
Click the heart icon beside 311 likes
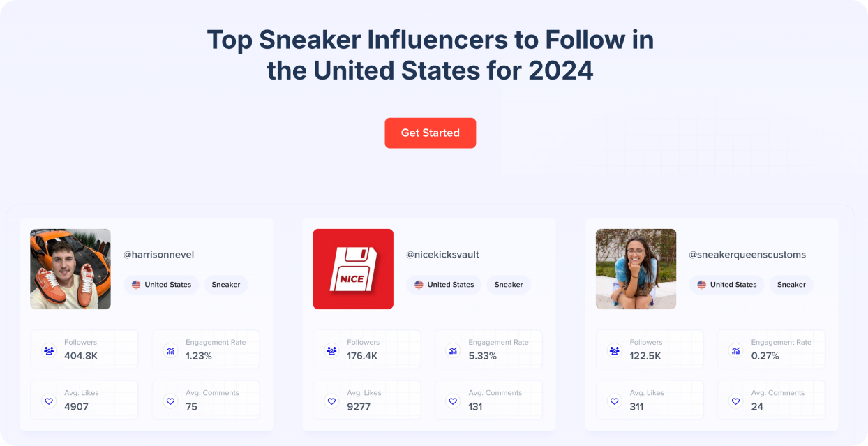614,401
